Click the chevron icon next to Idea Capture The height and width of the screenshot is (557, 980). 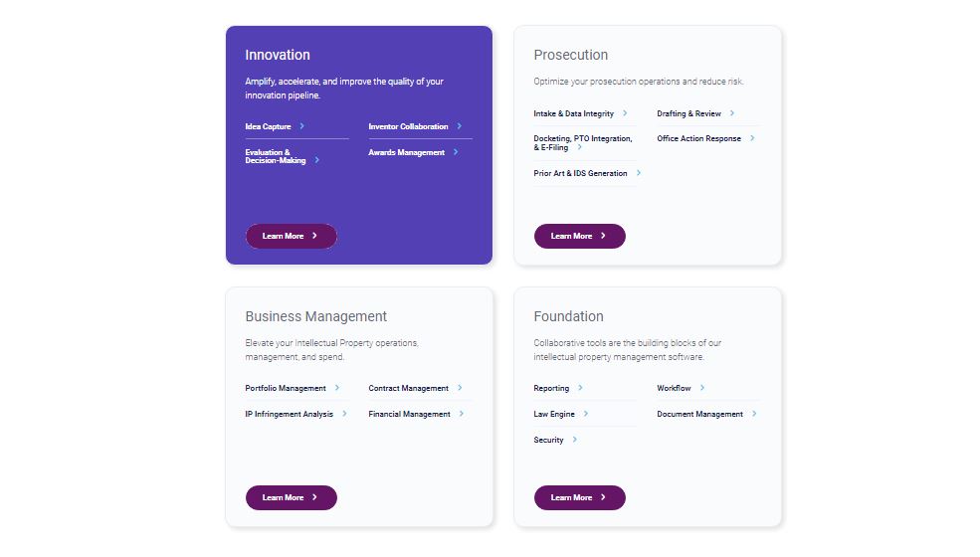[x=301, y=126]
